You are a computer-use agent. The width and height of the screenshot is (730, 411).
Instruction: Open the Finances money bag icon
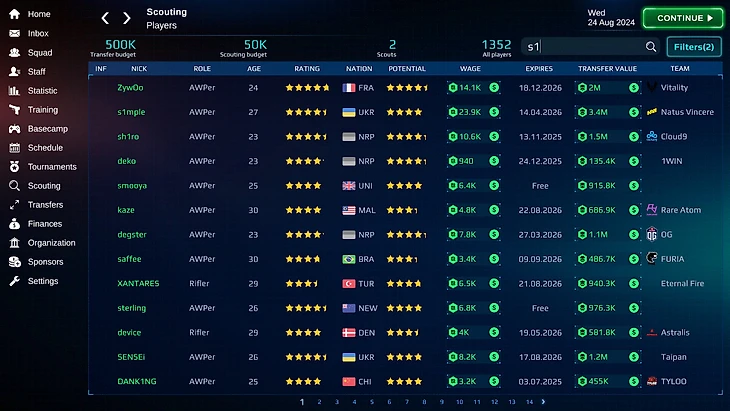click(x=14, y=224)
